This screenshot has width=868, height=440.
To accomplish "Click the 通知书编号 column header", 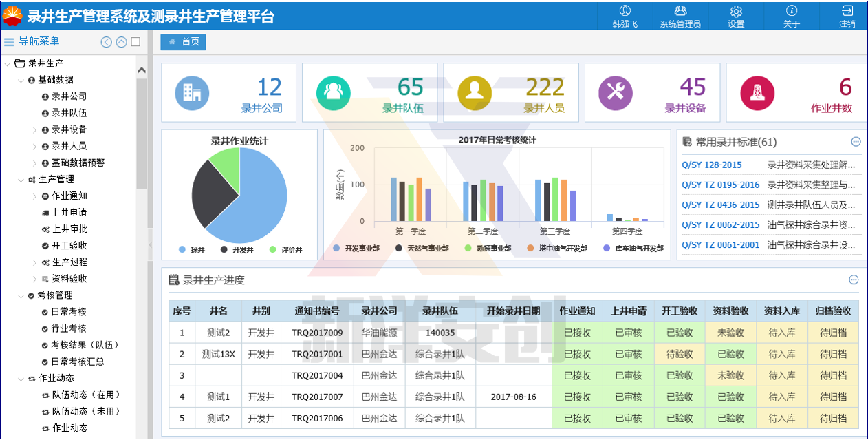I will [x=317, y=311].
